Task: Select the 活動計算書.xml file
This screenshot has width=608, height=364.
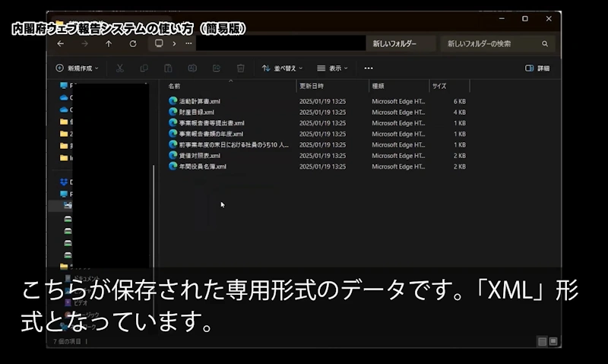Action: click(x=199, y=101)
